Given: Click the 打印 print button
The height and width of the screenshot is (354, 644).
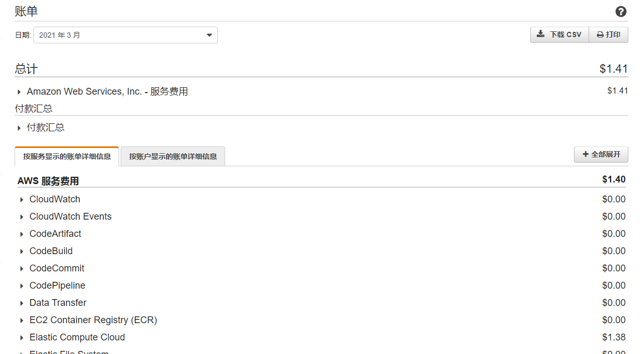Looking at the screenshot, I should coord(608,35).
